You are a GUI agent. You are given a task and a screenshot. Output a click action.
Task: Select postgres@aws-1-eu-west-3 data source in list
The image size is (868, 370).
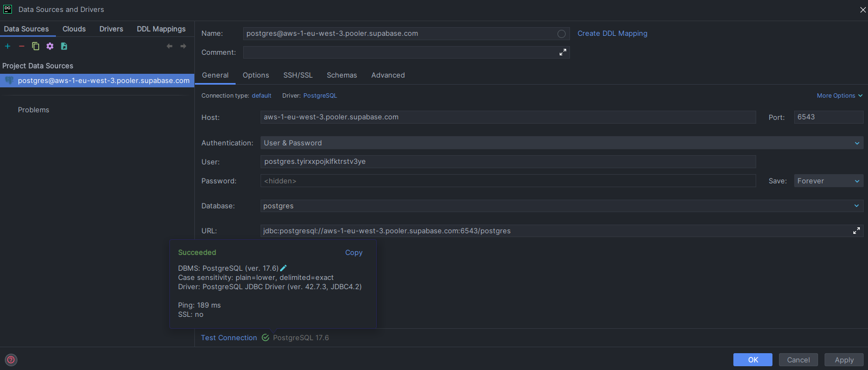coord(97,80)
